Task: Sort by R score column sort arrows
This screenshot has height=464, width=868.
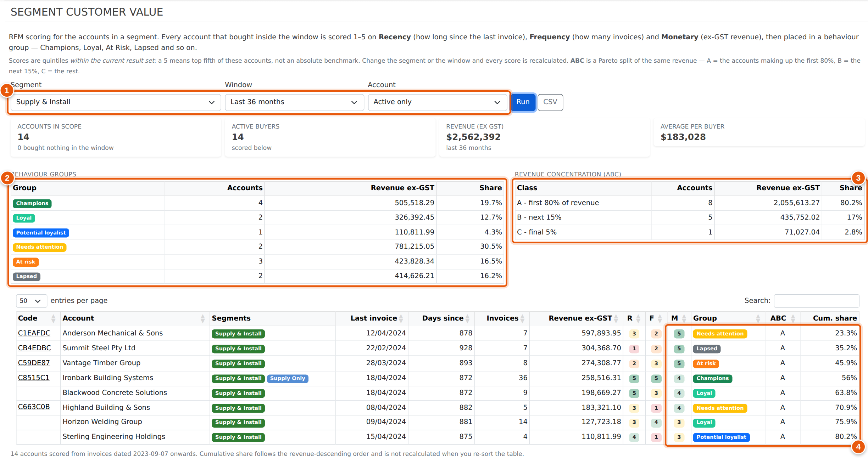Action: 638,318
